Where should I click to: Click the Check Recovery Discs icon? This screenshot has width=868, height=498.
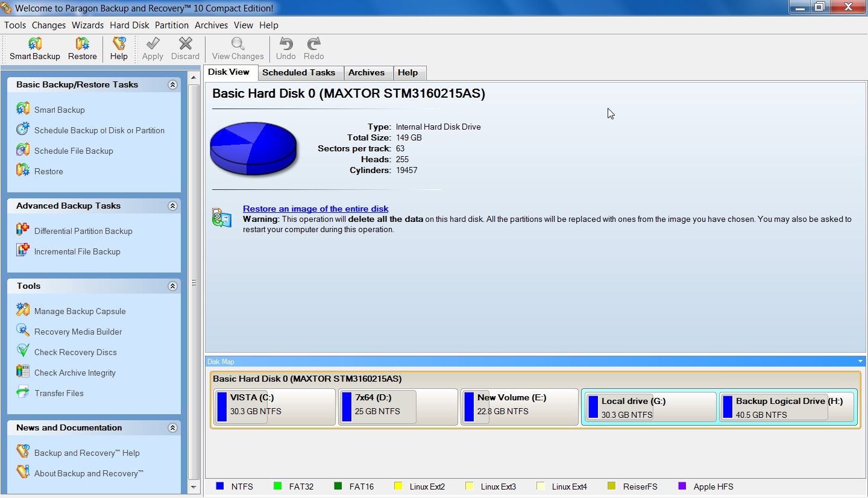(23, 351)
